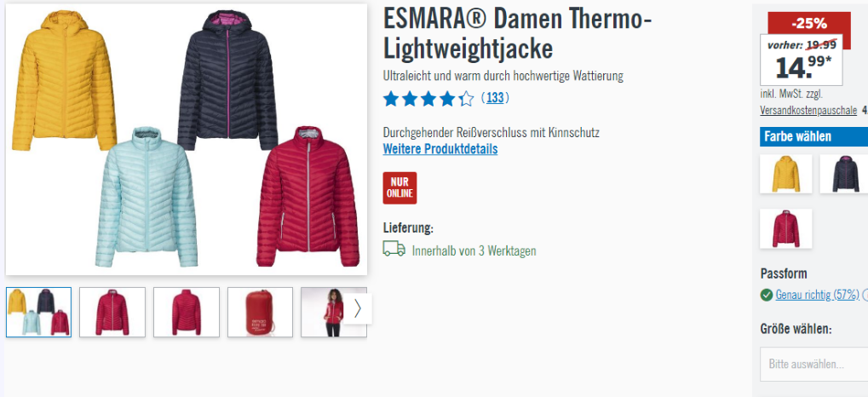Show the red jacket back view thumbnail
This screenshot has width=868, height=397.
point(187,313)
